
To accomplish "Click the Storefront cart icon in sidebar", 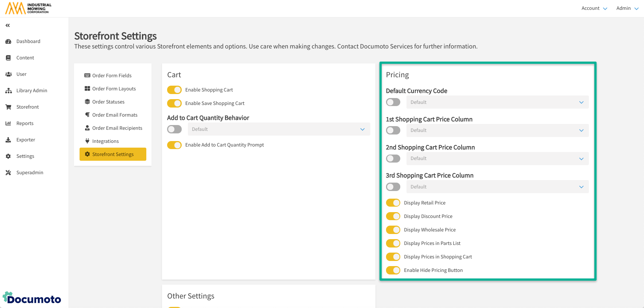I will [x=8, y=107].
